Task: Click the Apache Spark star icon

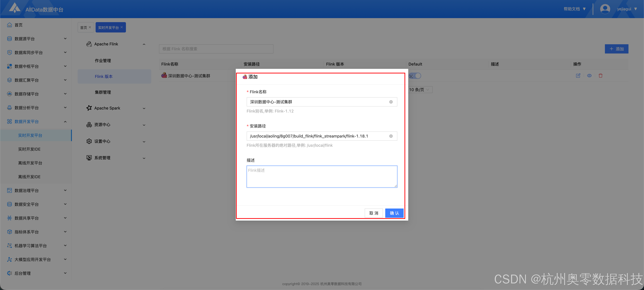Action: point(89,108)
